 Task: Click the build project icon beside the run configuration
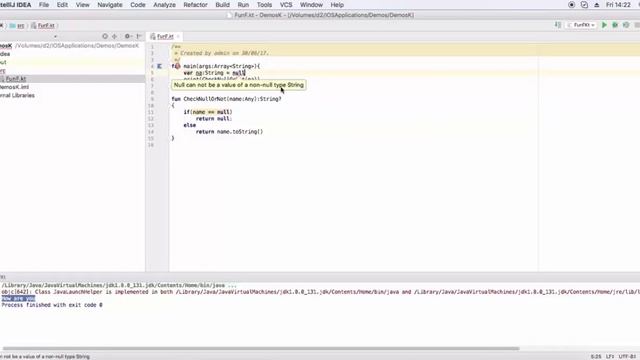(x=558, y=25)
